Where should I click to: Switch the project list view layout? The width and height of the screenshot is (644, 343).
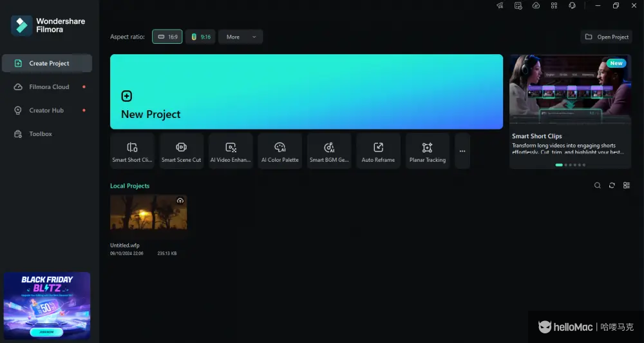627,186
